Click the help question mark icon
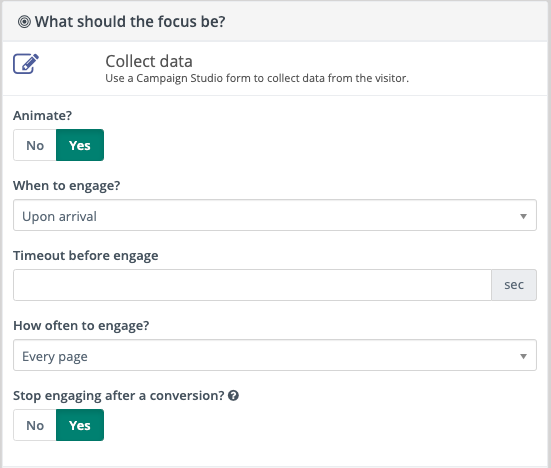551x468 pixels. [233, 396]
